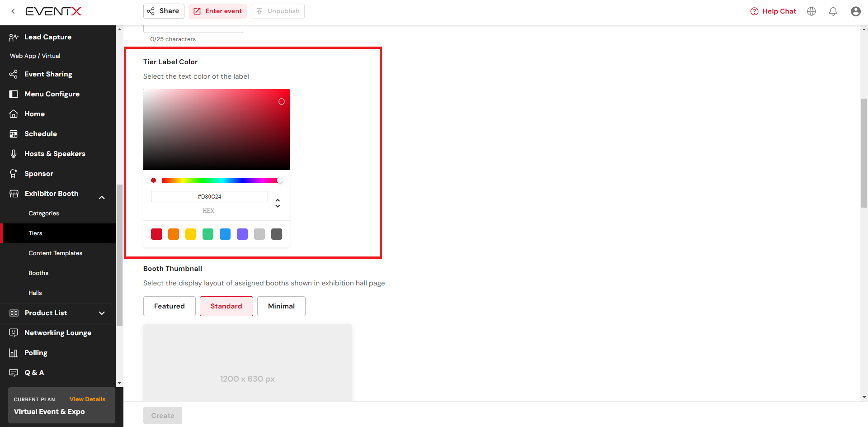
Task: Click the sidebar scroll-down arrow
Action: click(119, 383)
